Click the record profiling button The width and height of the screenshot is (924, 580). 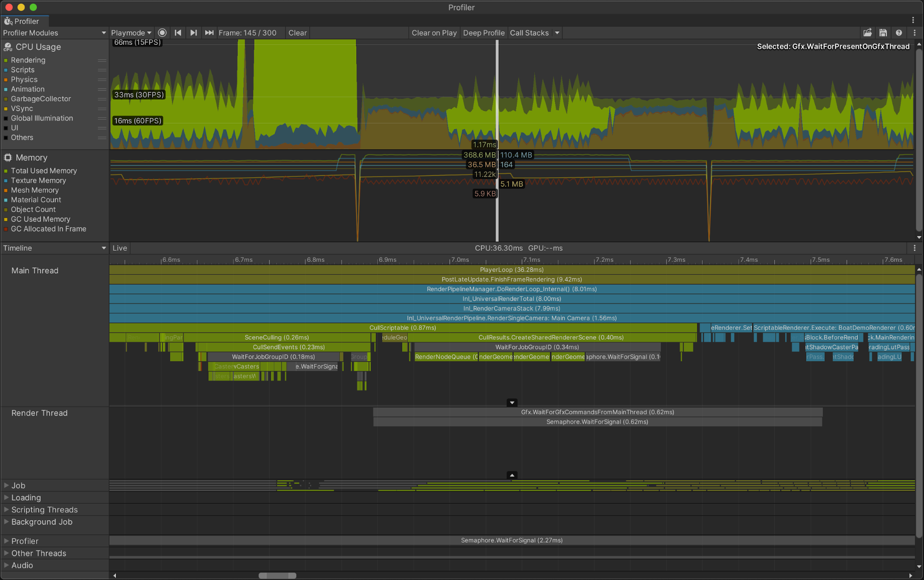click(162, 33)
